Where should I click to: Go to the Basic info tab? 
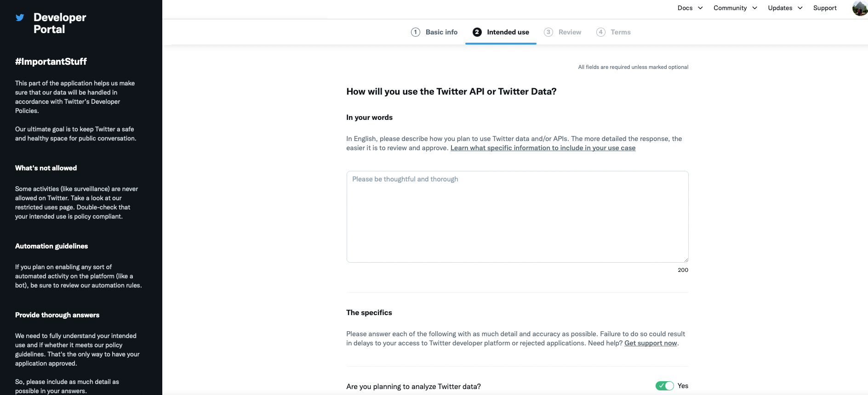pos(441,32)
